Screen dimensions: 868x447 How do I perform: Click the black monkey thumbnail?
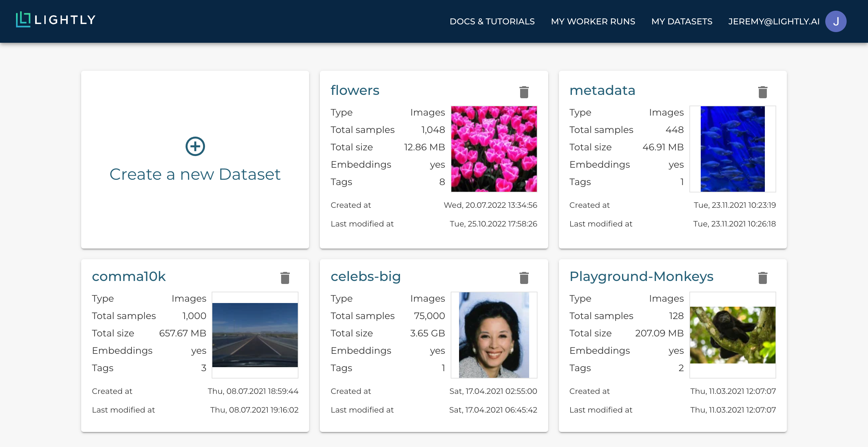coord(732,335)
